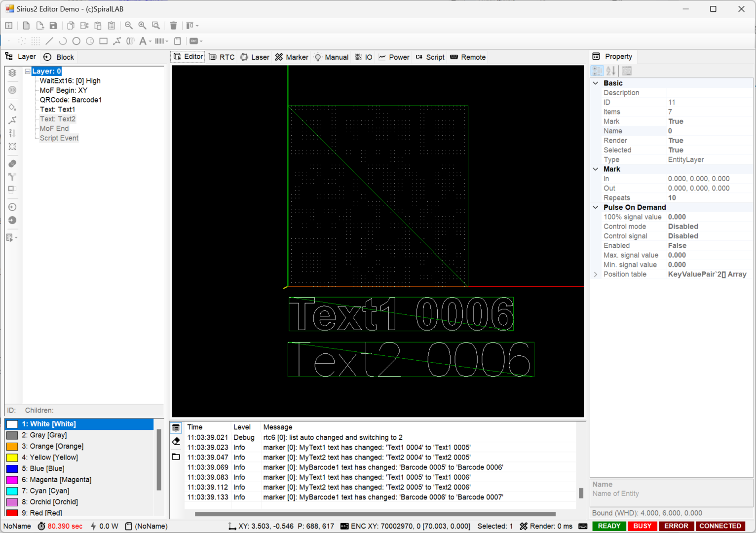Open the Remote tab

[468, 57]
